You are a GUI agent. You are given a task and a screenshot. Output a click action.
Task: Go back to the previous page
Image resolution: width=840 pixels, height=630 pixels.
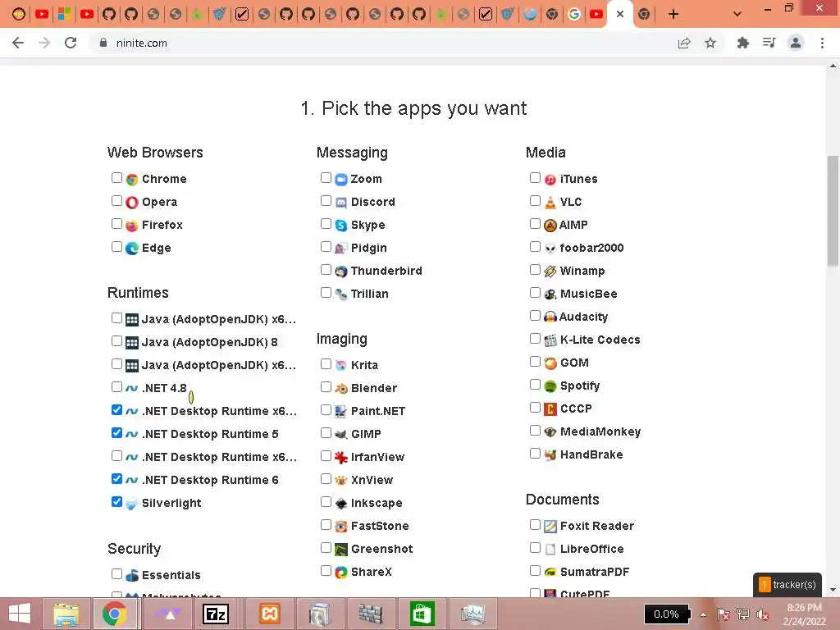(18, 43)
